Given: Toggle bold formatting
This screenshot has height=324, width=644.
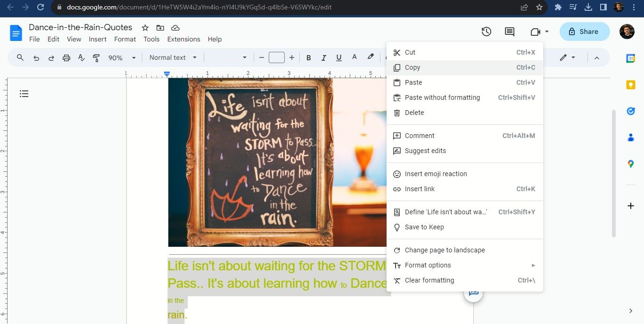Looking at the screenshot, I should [309, 57].
